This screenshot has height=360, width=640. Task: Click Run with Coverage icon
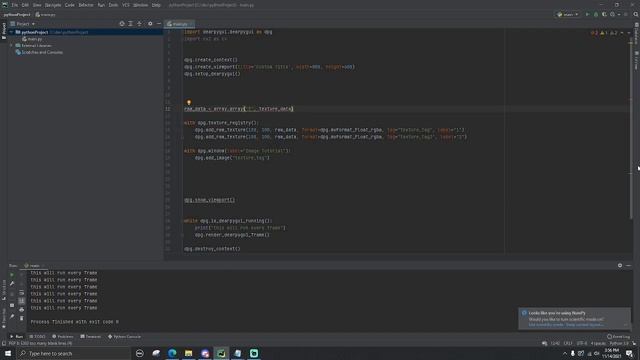point(604,14)
